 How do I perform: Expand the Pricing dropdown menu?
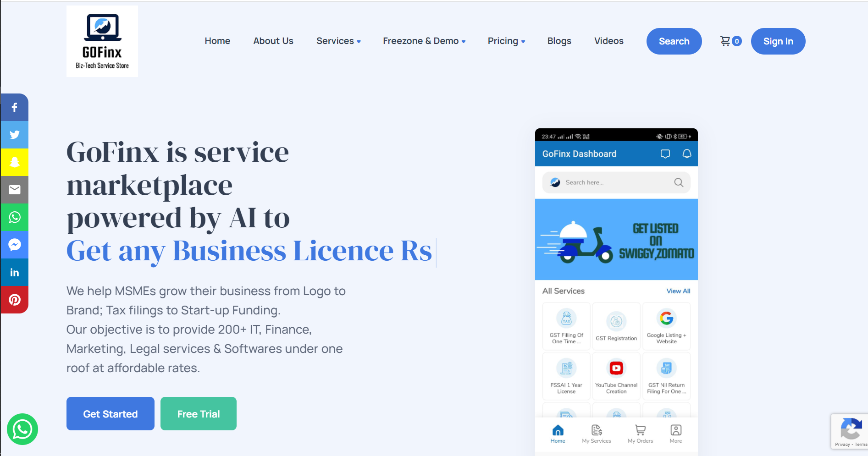(x=506, y=41)
